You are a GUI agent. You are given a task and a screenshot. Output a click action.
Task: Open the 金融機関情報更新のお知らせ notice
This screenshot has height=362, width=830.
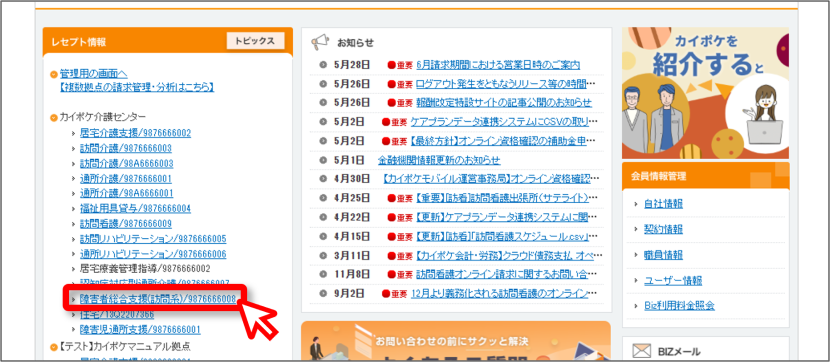[439, 160]
